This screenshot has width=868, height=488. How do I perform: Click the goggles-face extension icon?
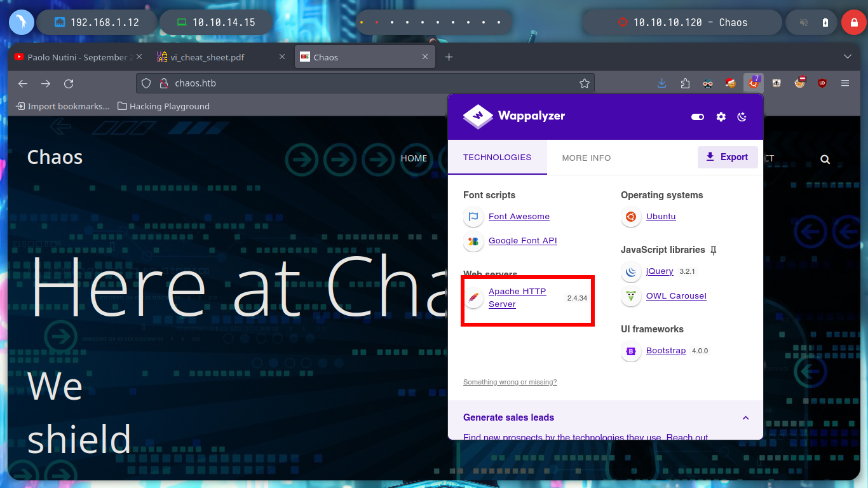708,83
